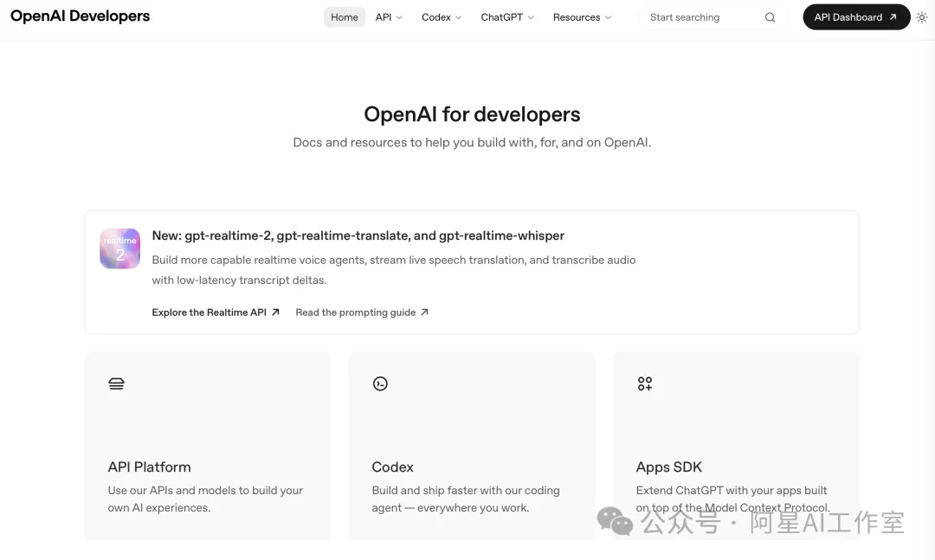
Task: Open the API Platform card title
Action: [x=149, y=467]
